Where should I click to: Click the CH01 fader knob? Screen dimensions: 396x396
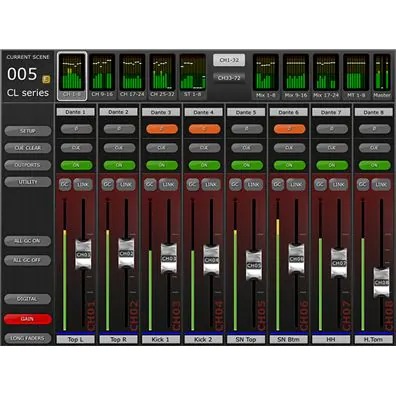point(83,254)
